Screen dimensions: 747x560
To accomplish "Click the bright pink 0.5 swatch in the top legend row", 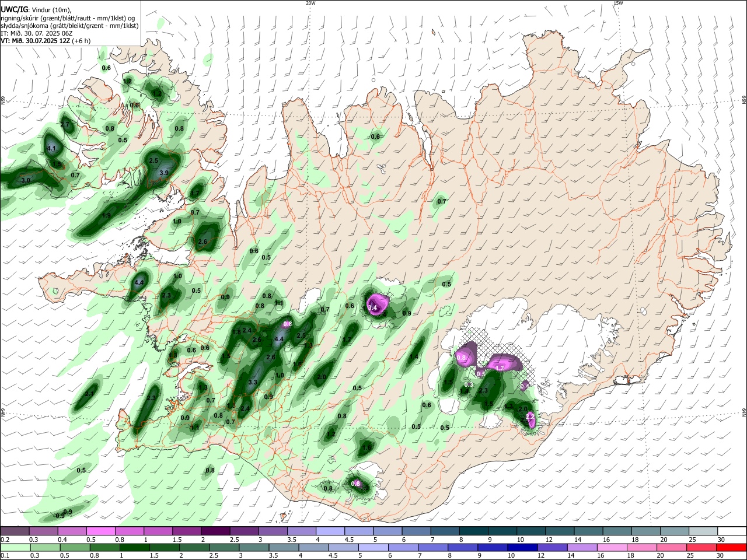I will pos(101,531).
